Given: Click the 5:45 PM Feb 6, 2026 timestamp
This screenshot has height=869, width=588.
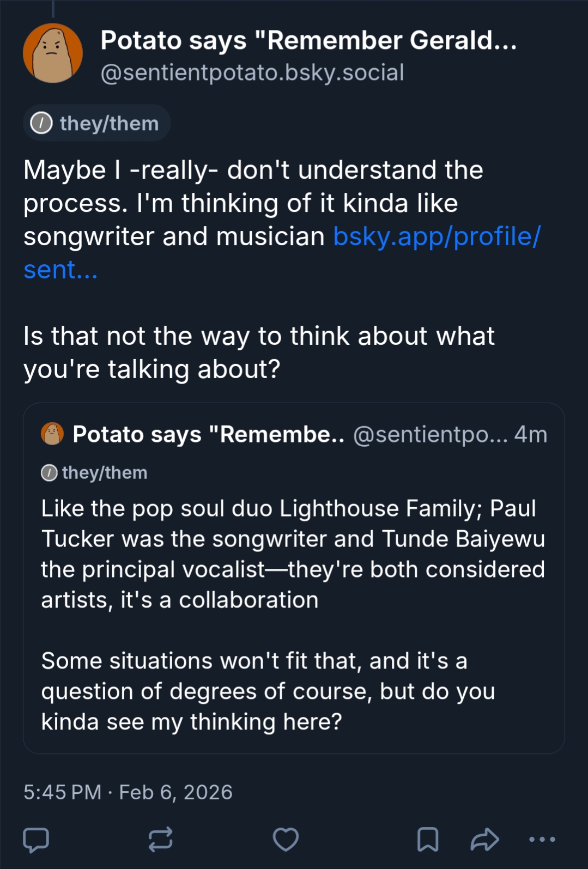Looking at the screenshot, I should tap(128, 792).
